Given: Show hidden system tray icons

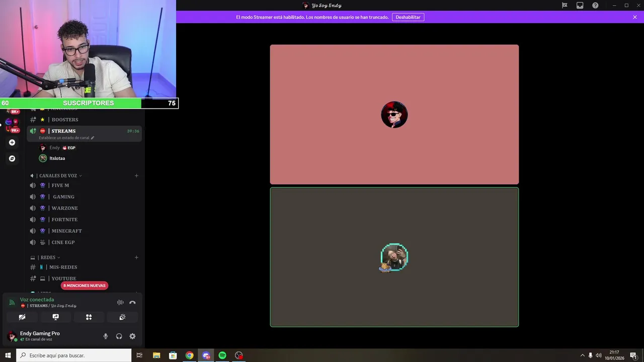Looking at the screenshot, I should tap(583, 355).
